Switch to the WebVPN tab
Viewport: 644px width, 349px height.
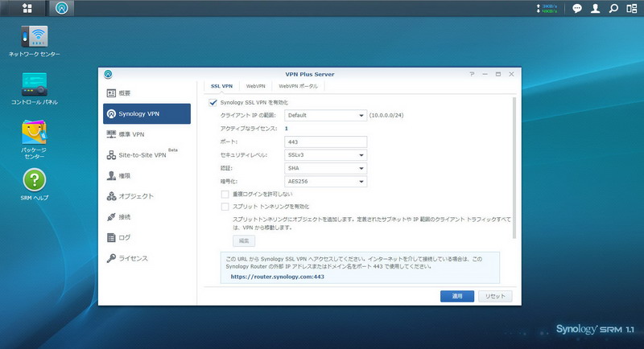click(255, 86)
